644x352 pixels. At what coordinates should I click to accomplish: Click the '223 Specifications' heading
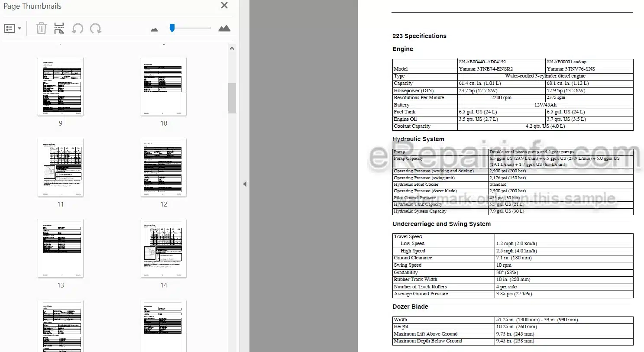[x=419, y=36]
